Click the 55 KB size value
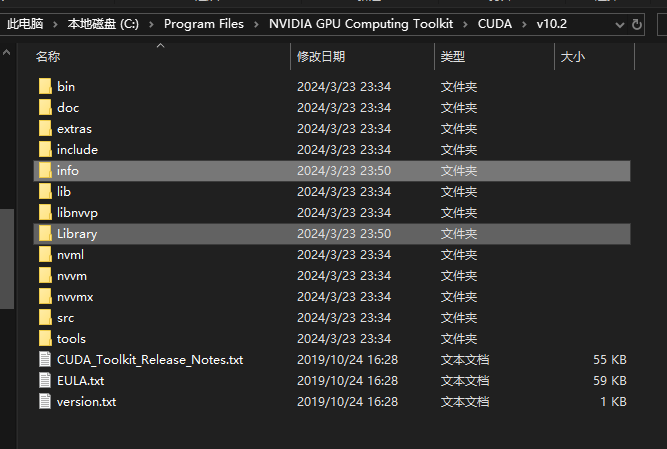667x449 pixels. [610, 360]
